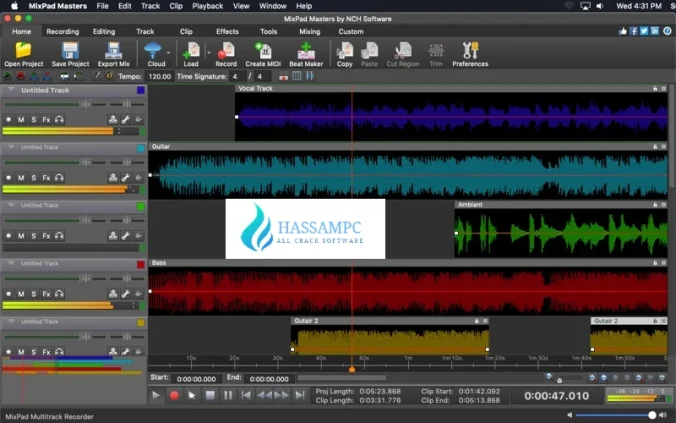Click the wrench icon on the Vocal track
The height and width of the screenshot is (423, 676).
click(125, 119)
